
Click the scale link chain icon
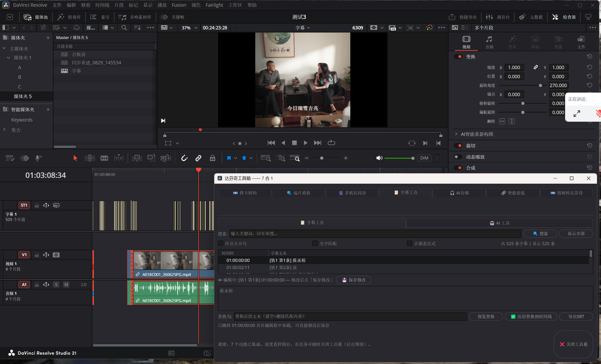[x=535, y=67]
